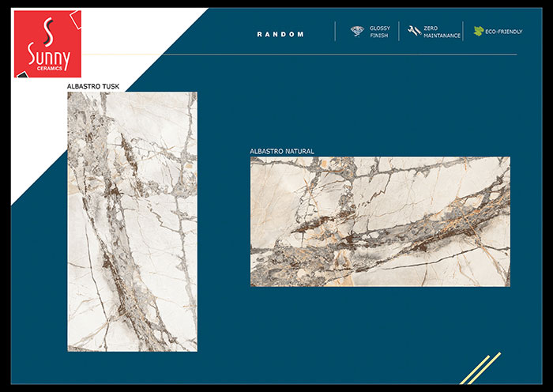
Task: Open the Albastro Tusk vertical tile image
Action: click(x=132, y=221)
